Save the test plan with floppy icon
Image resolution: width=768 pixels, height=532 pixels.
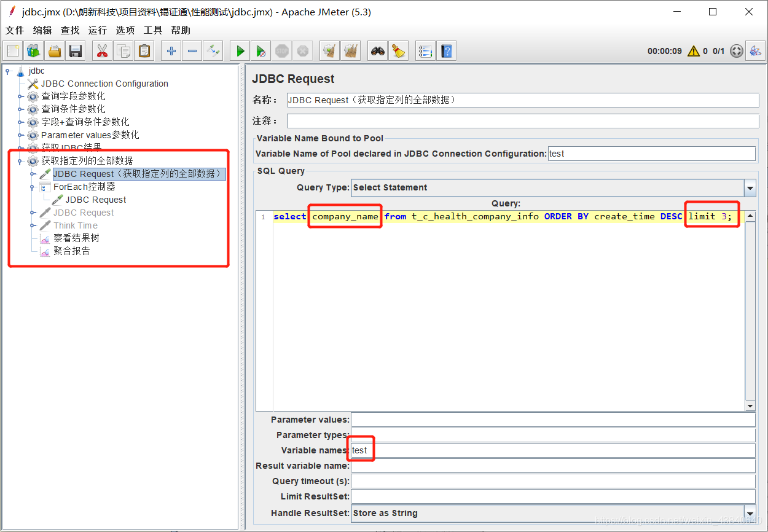(x=75, y=51)
